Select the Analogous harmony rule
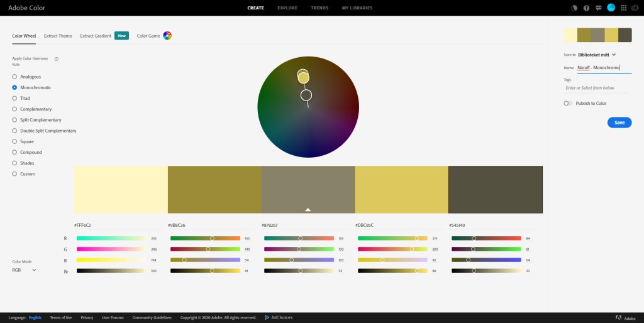644x323 pixels. click(15, 77)
